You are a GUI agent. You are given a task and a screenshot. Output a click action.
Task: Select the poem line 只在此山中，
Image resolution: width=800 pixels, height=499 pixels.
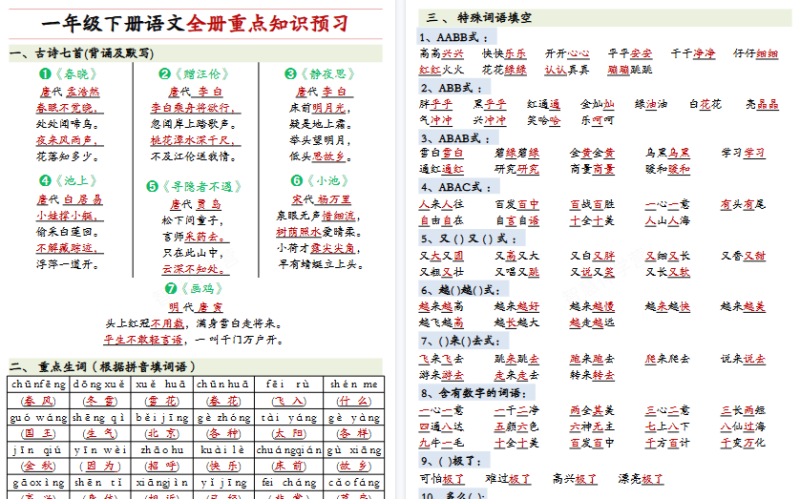point(194,253)
